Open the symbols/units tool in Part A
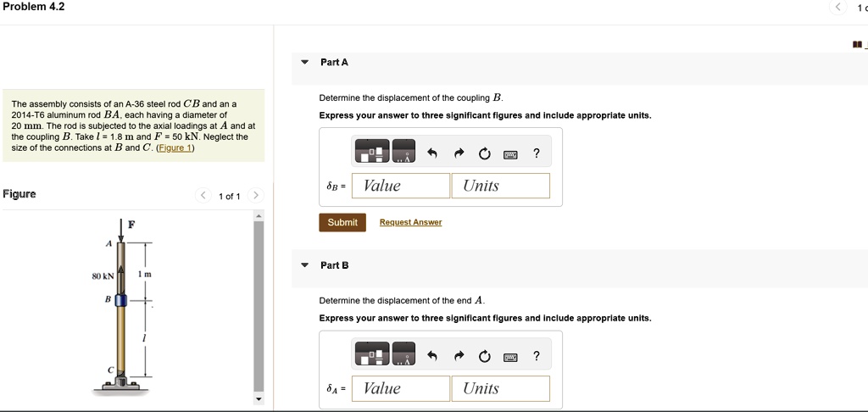 pos(404,153)
